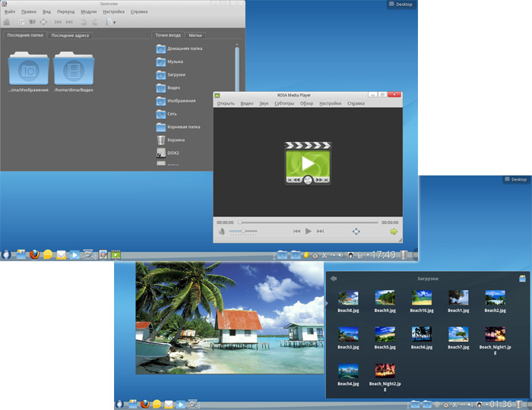Open the Обзор menu in media player
Screen dimensions: 532x410
coord(306,103)
